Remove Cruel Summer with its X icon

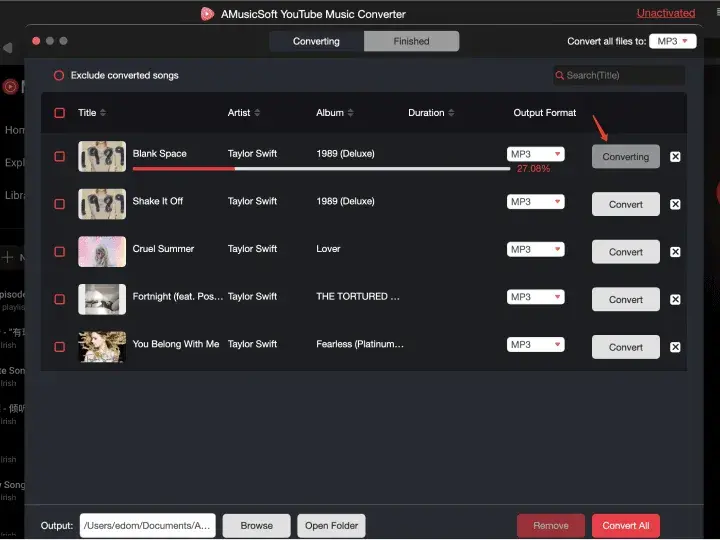point(675,252)
